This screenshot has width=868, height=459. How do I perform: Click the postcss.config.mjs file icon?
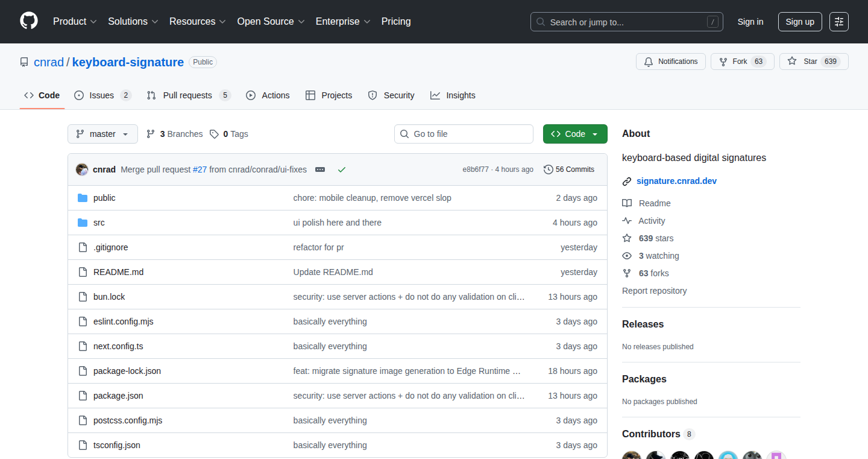coord(83,420)
